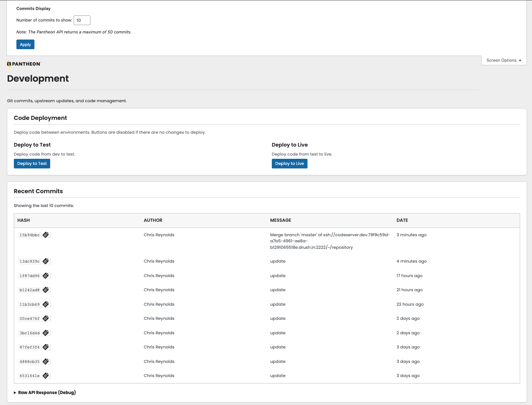Select the number of commits input field

pos(82,20)
